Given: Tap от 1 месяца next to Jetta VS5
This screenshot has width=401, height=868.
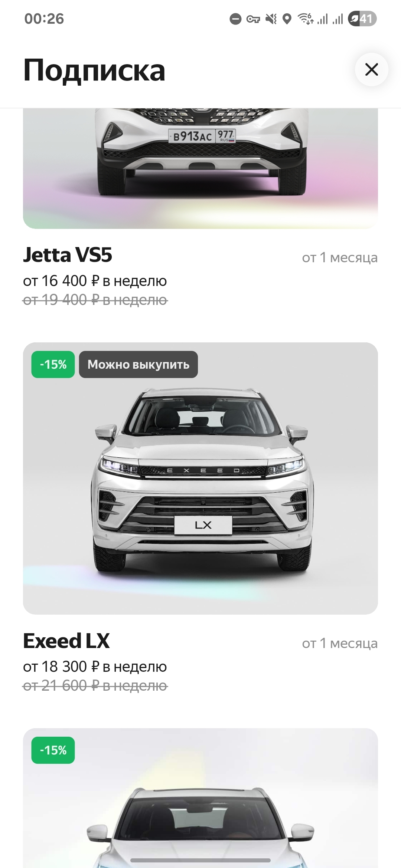Looking at the screenshot, I should point(340,257).
